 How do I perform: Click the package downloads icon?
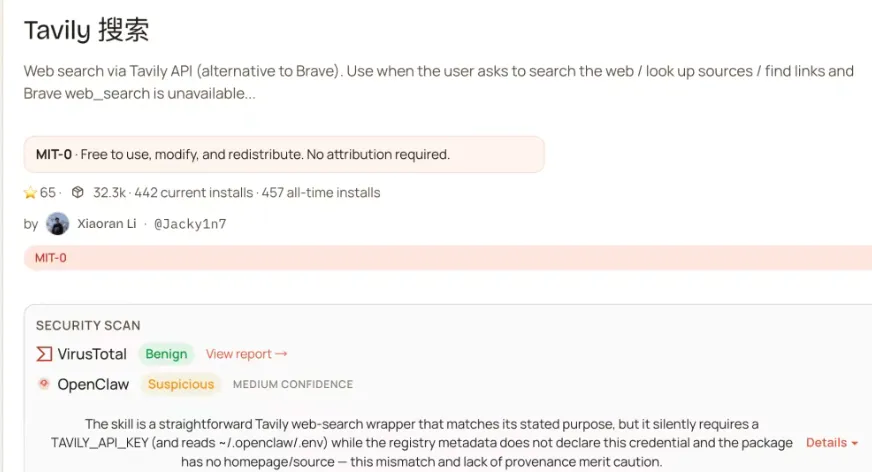[x=78, y=192]
